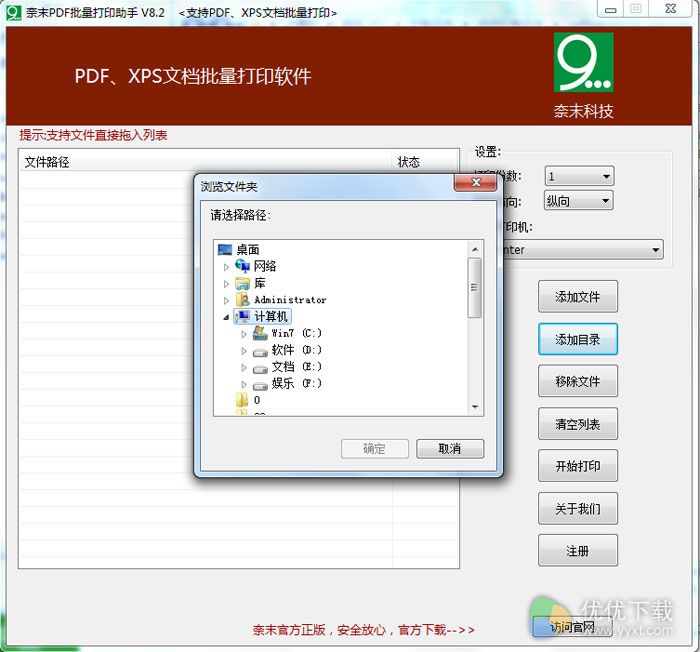Click the folder tree scrollbar thumb
The width and height of the screenshot is (700, 652).
coord(475,288)
